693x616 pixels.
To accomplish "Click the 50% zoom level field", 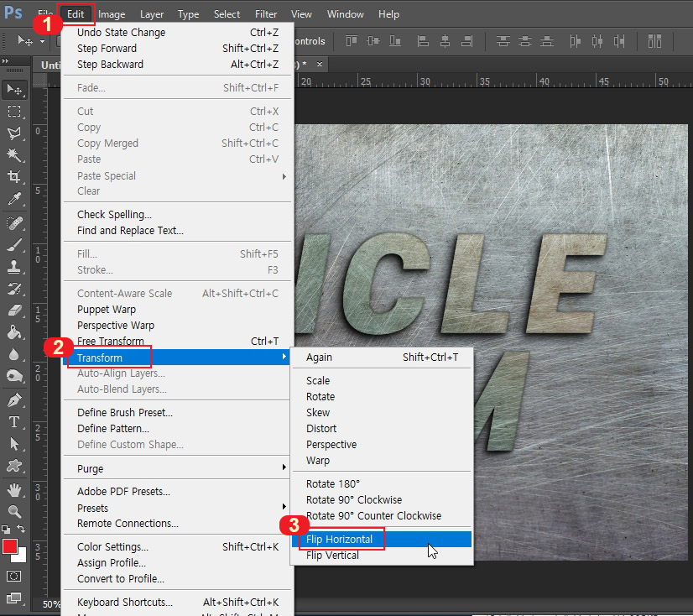I will 51,604.
